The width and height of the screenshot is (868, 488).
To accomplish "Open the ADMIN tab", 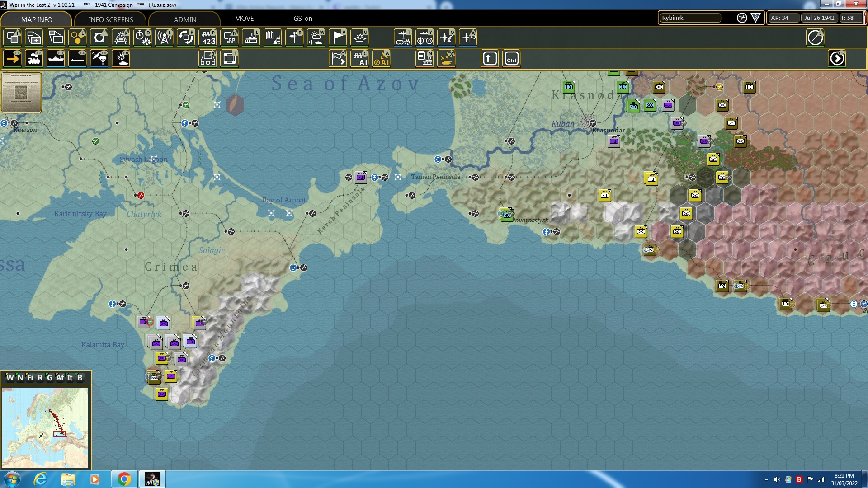I will [185, 19].
